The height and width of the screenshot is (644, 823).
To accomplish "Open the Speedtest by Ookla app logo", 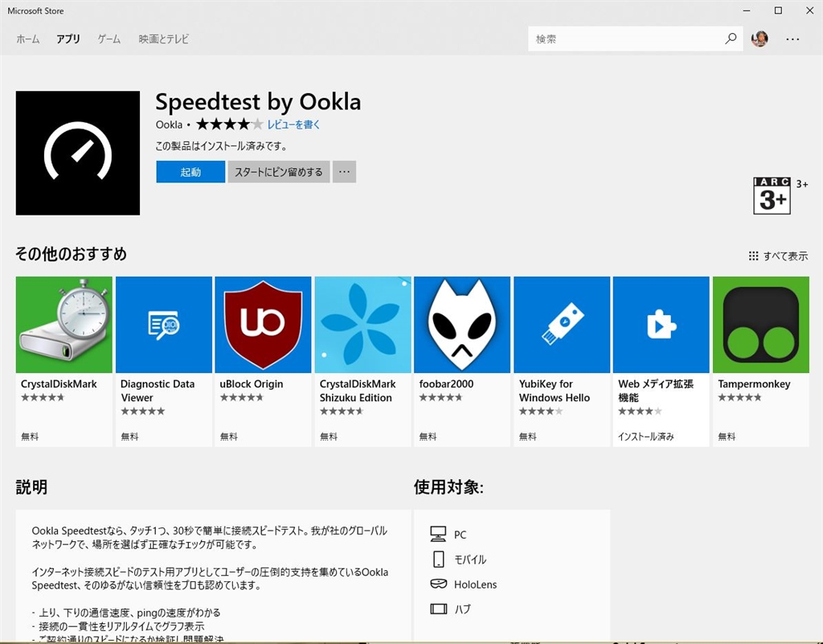I will 78,153.
